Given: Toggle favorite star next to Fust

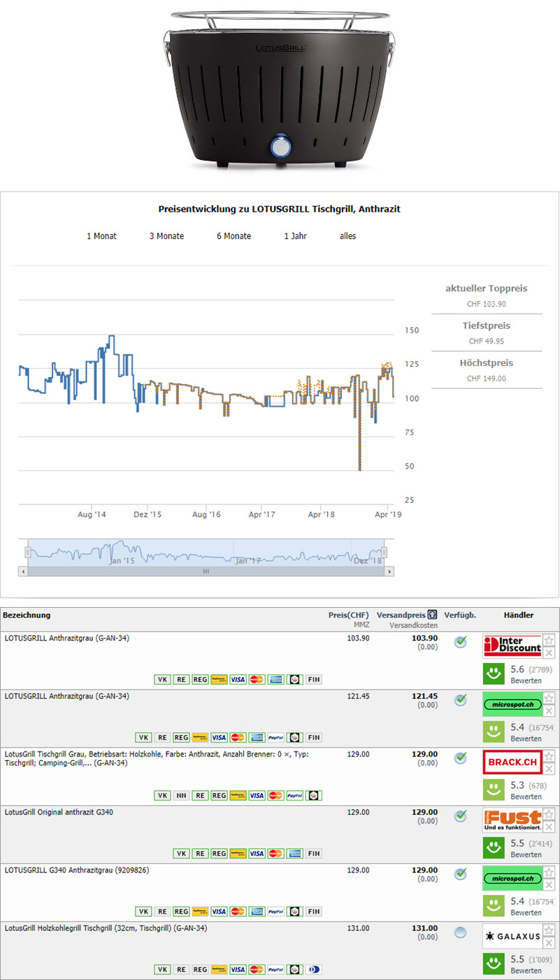Looking at the screenshot, I should [x=550, y=814].
